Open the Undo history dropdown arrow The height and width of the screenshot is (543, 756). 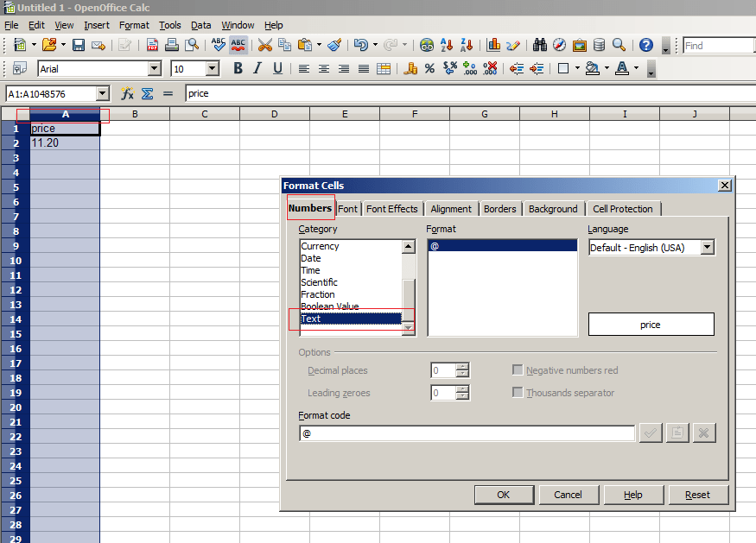click(375, 45)
